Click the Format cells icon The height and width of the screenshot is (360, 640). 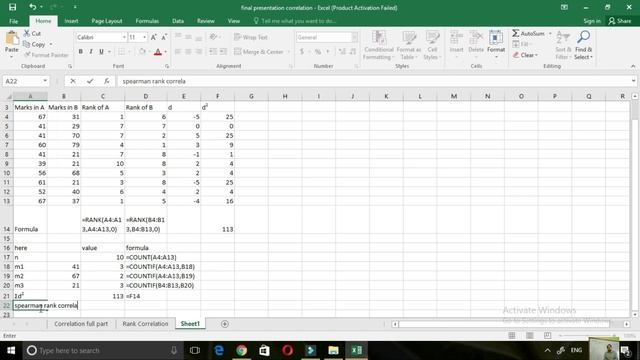click(496, 38)
